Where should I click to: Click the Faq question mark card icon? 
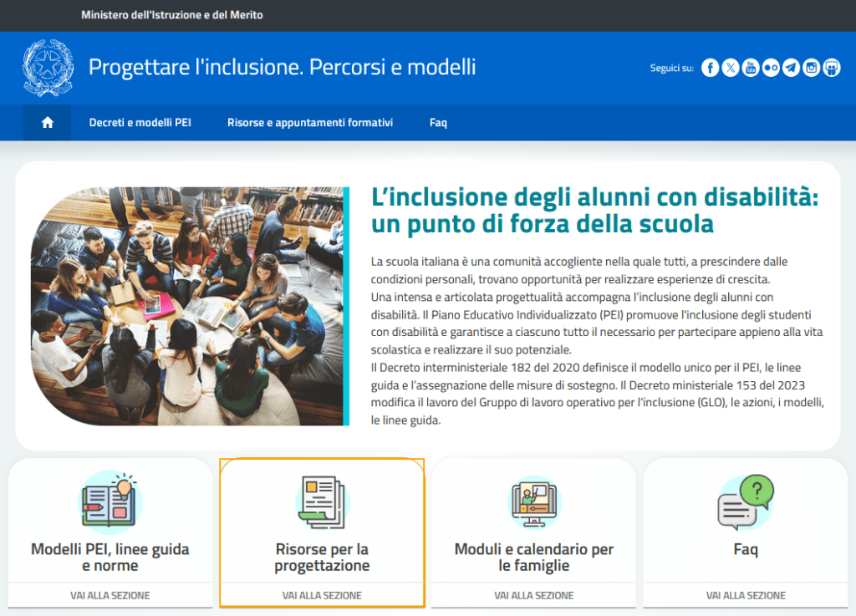tap(746, 501)
